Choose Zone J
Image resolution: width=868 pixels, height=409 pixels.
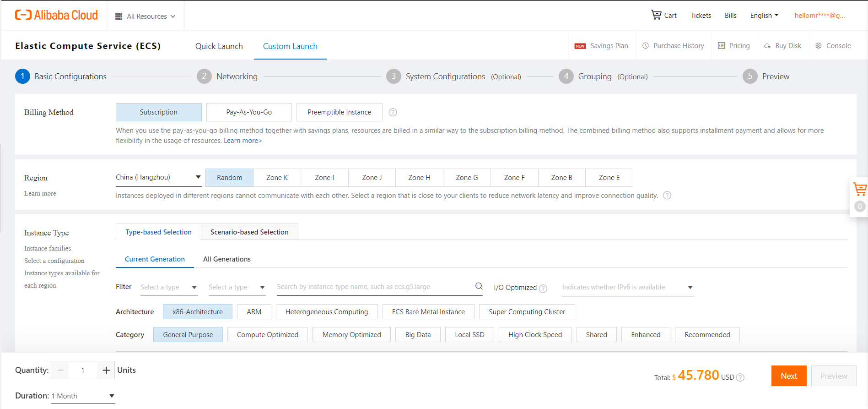tap(372, 178)
